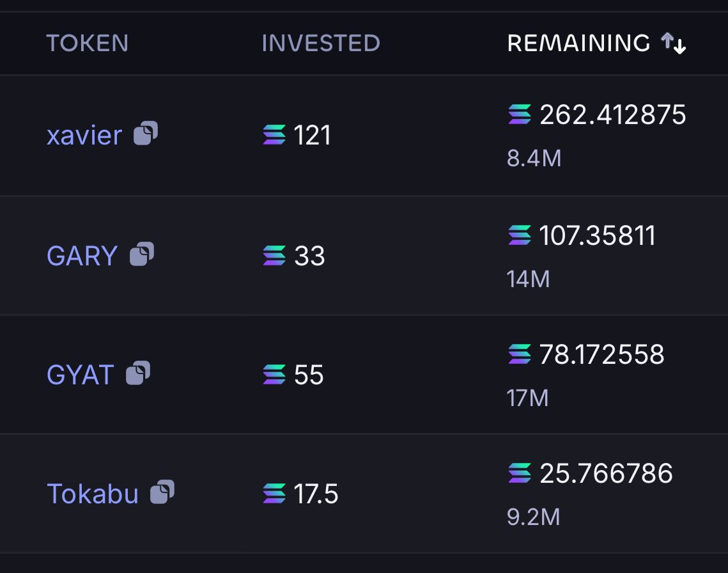Sort by the INVESTED column header

(321, 43)
